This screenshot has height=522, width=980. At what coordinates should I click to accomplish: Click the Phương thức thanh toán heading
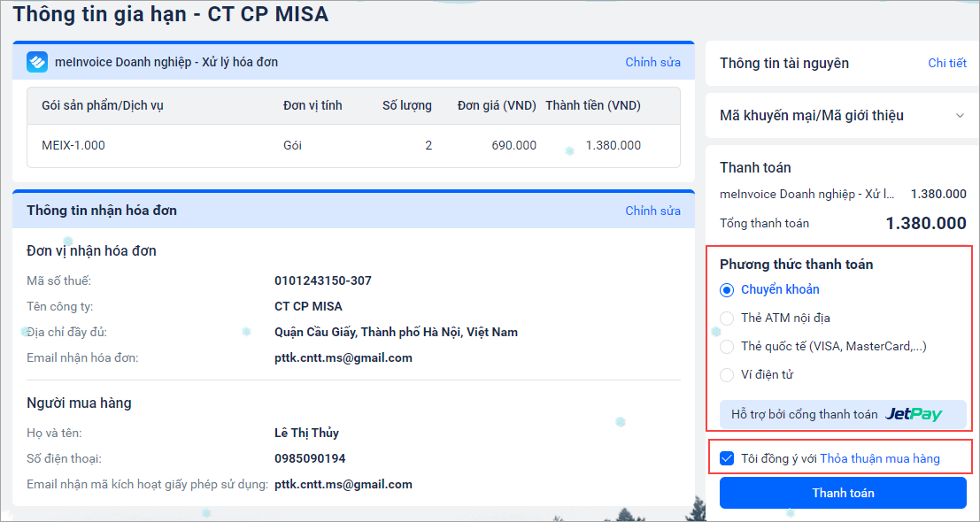(796, 265)
